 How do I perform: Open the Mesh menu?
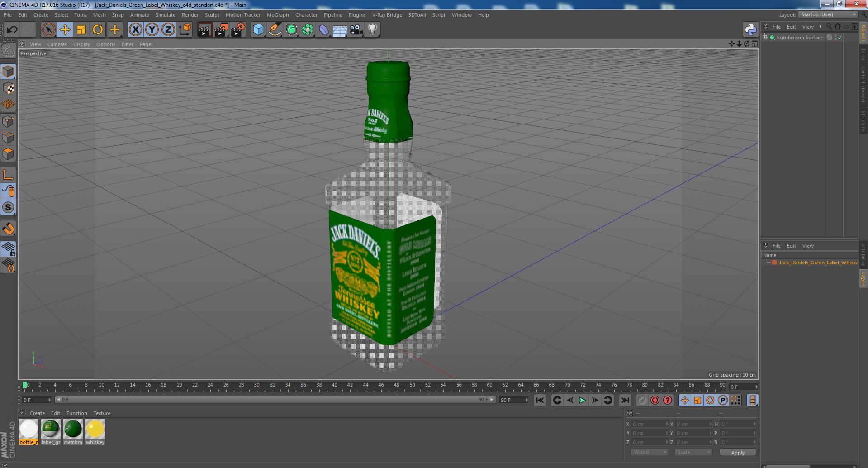[x=99, y=15]
